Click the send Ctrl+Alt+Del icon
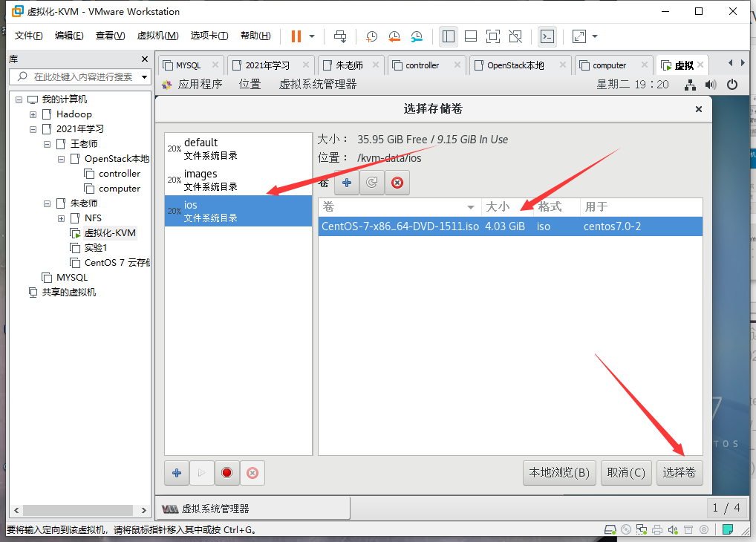 click(x=340, y=36)
